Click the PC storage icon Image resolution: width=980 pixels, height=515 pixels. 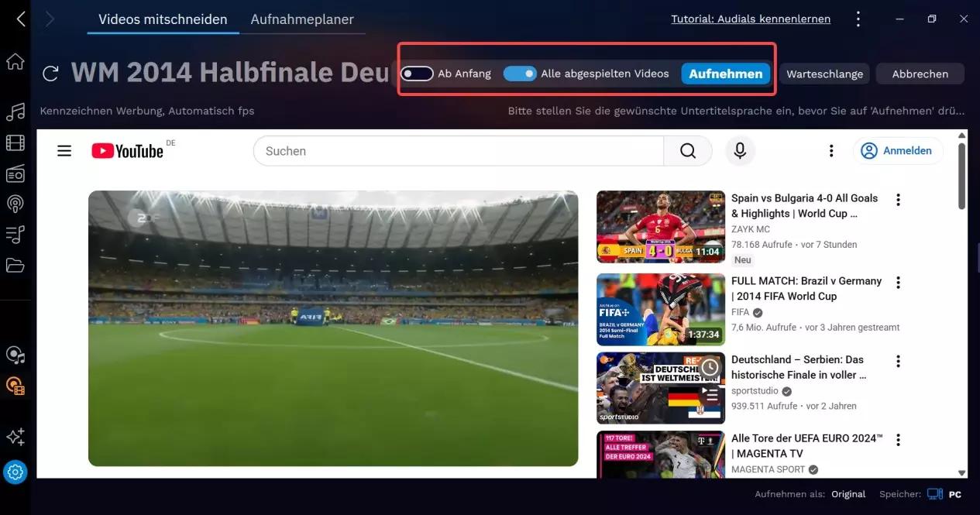935,494
